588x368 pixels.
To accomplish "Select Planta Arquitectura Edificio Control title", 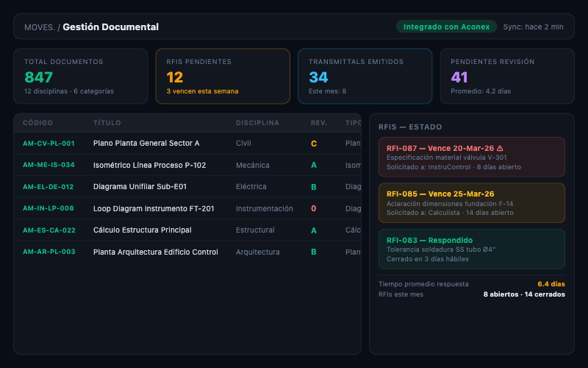I will [x=155, y=252].
